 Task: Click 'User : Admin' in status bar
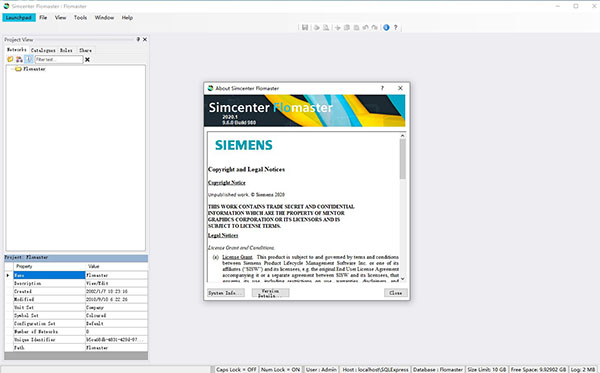pos(321,370)
